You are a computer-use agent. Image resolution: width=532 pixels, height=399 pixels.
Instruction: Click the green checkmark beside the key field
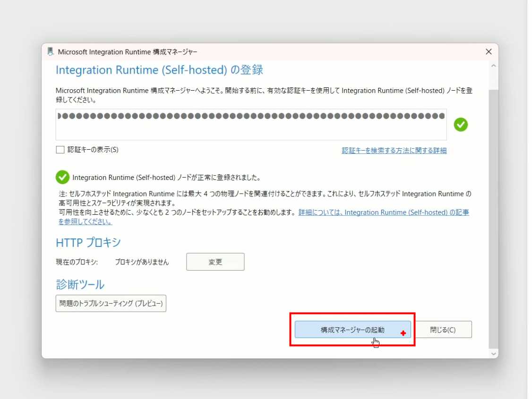(x=461, y=125)
